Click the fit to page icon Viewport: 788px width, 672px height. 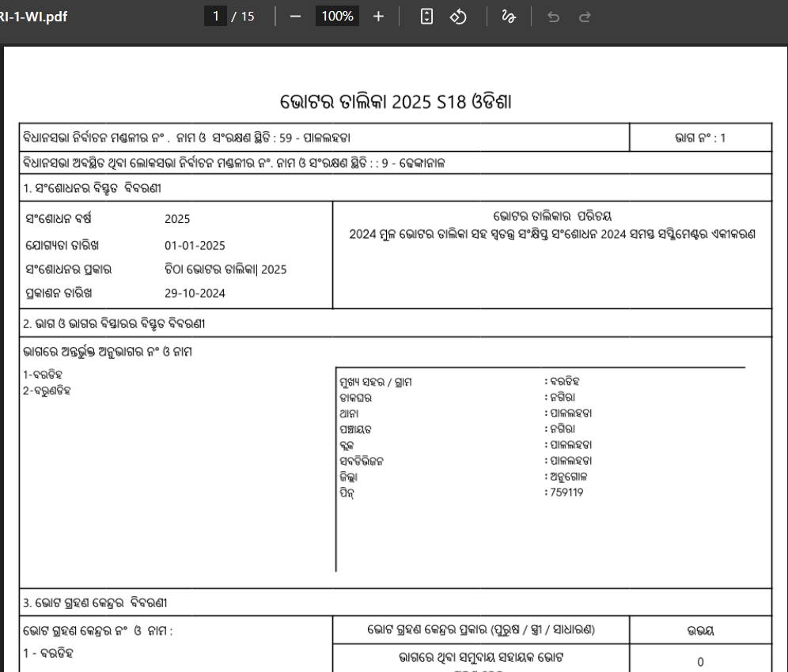426,17
